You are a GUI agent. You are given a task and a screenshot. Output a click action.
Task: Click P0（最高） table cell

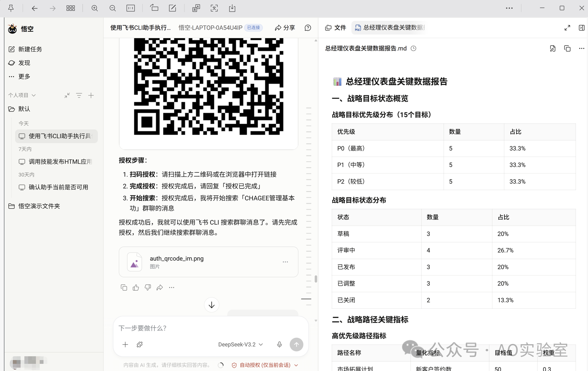point(388,148)
